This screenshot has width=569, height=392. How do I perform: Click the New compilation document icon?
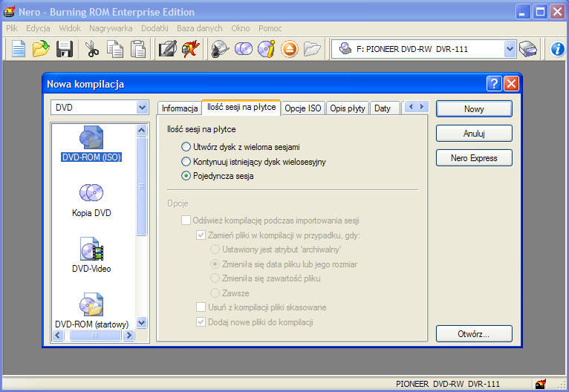tap(18, 49)
